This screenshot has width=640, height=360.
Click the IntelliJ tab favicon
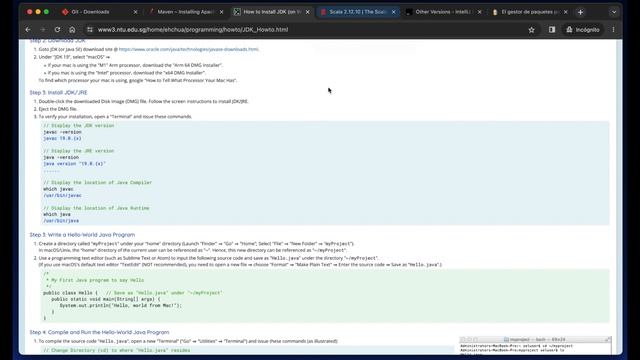click(x=409, y=12)
